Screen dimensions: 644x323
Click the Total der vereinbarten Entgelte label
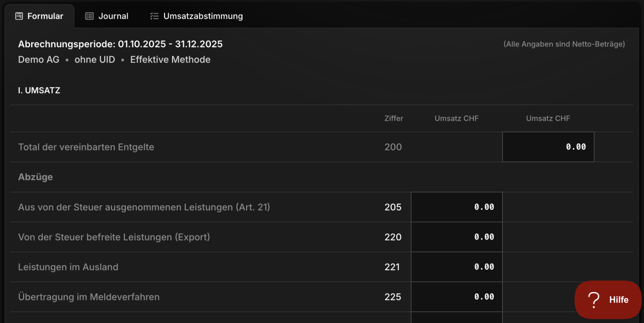coord(86,147)
